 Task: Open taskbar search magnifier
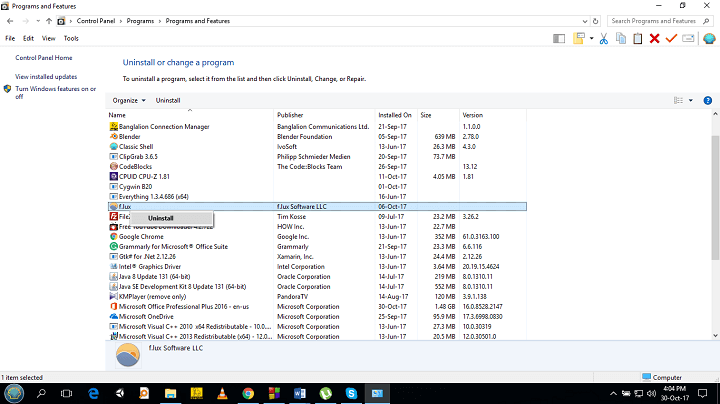click(41, 393)
